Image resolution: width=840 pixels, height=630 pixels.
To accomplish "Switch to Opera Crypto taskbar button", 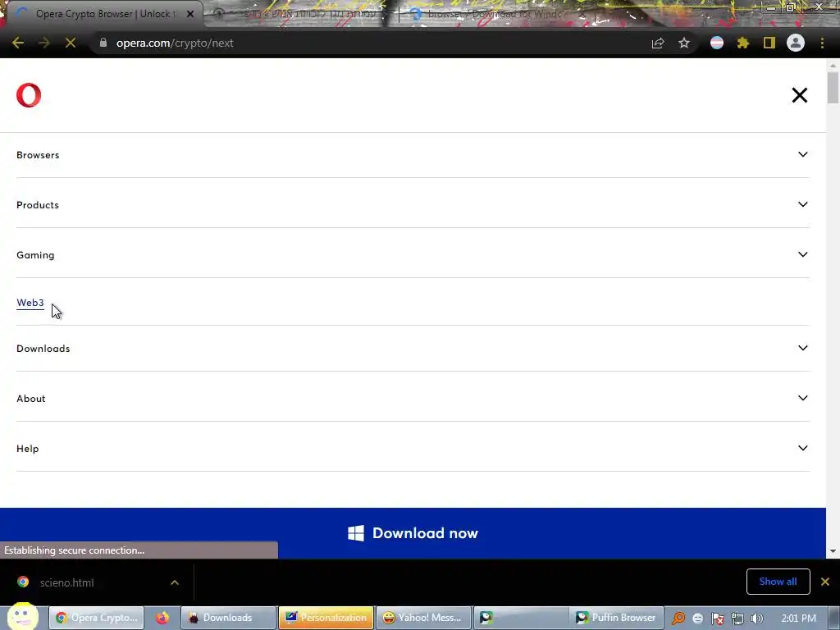I will click(x=97, y=618).
